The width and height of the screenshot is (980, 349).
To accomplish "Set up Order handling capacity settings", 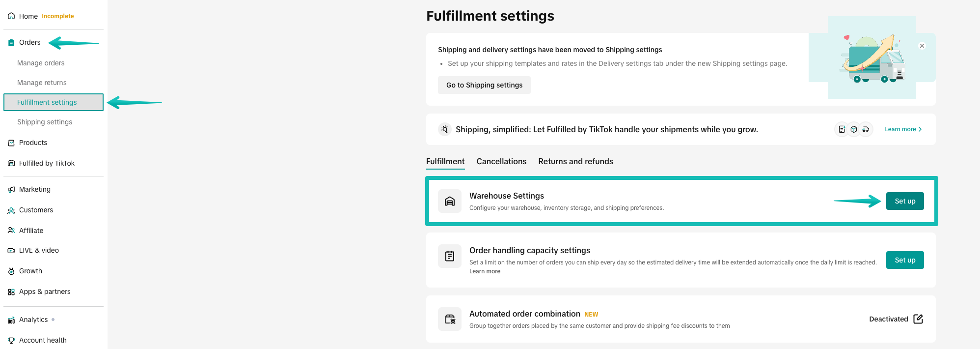I will pos(904,260).
